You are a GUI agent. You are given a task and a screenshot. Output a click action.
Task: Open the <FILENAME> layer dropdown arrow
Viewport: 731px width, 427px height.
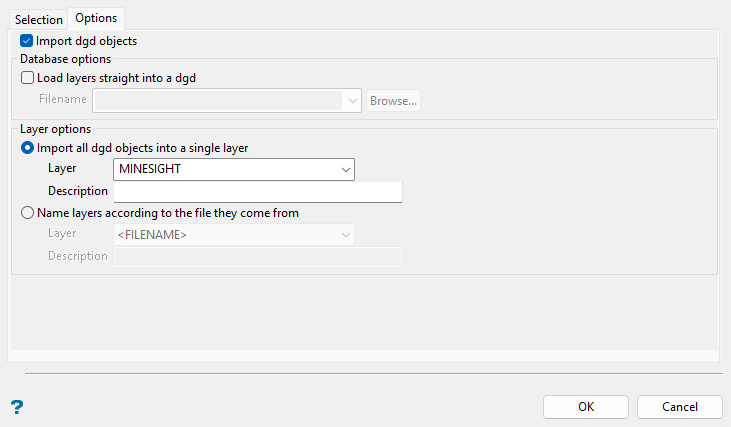[346, 235]
